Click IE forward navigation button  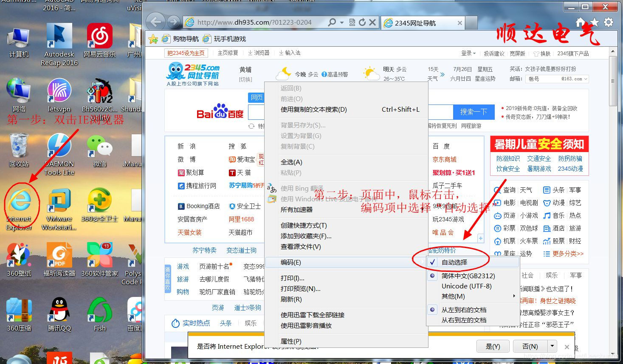click(x=173, y=22)
